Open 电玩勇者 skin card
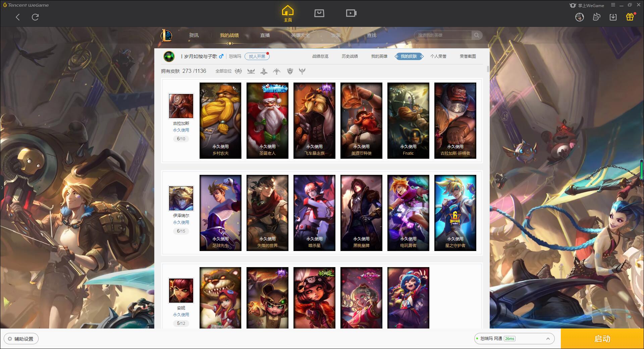Screen dimensions: 644x349 tap(408, 213)
